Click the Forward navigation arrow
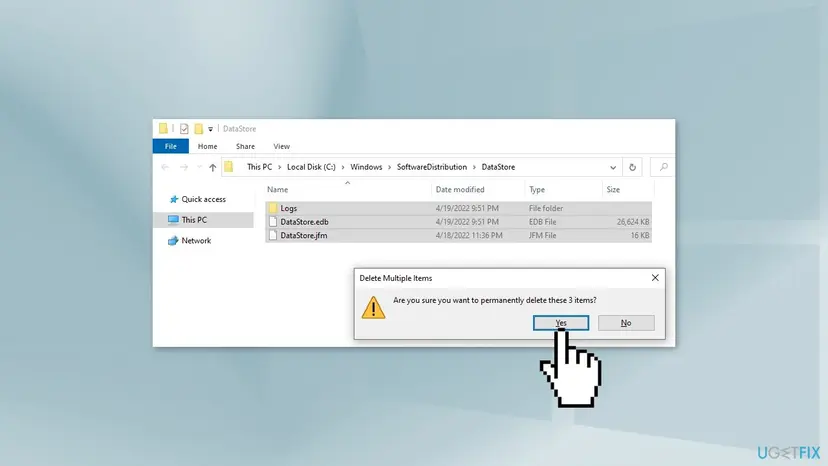This screenshot has height=466, width=828. point(184,167)
